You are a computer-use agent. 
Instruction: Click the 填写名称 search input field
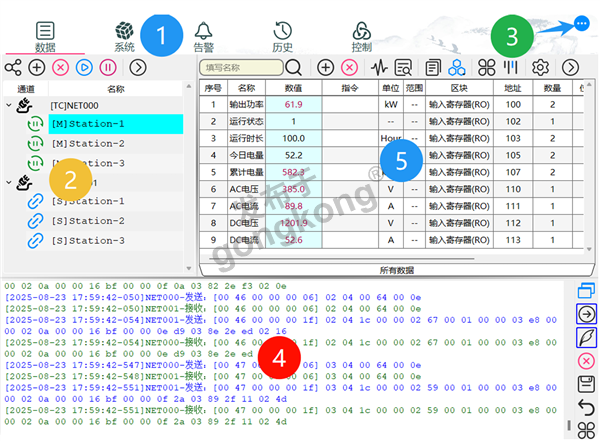point(240,67)
